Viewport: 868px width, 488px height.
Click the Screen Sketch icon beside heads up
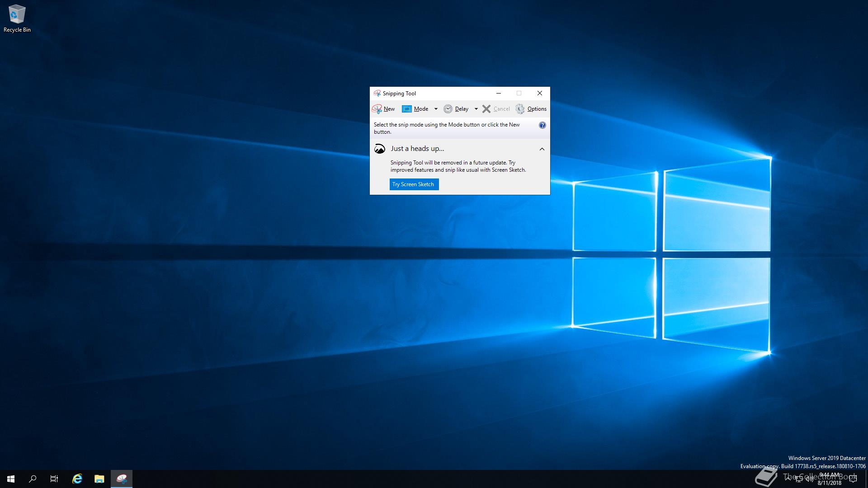coord(380,149)
